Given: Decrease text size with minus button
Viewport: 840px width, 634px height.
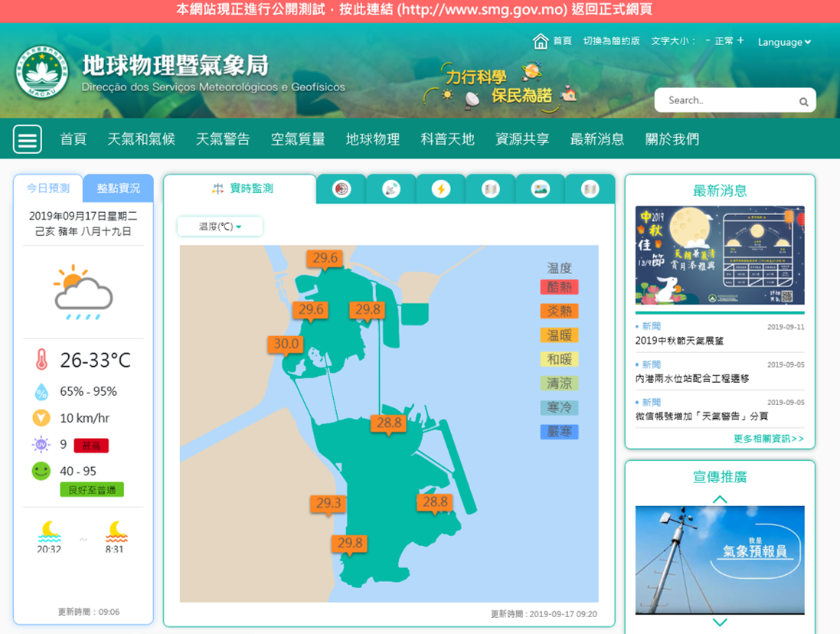Looking at the screenshot, I should pyautogui.click(x=708, y=41).
